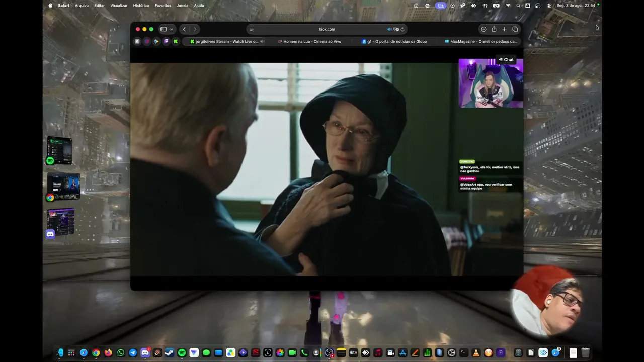
Task: Mute tab audio via address bar speaker
Action: point(389,29)
